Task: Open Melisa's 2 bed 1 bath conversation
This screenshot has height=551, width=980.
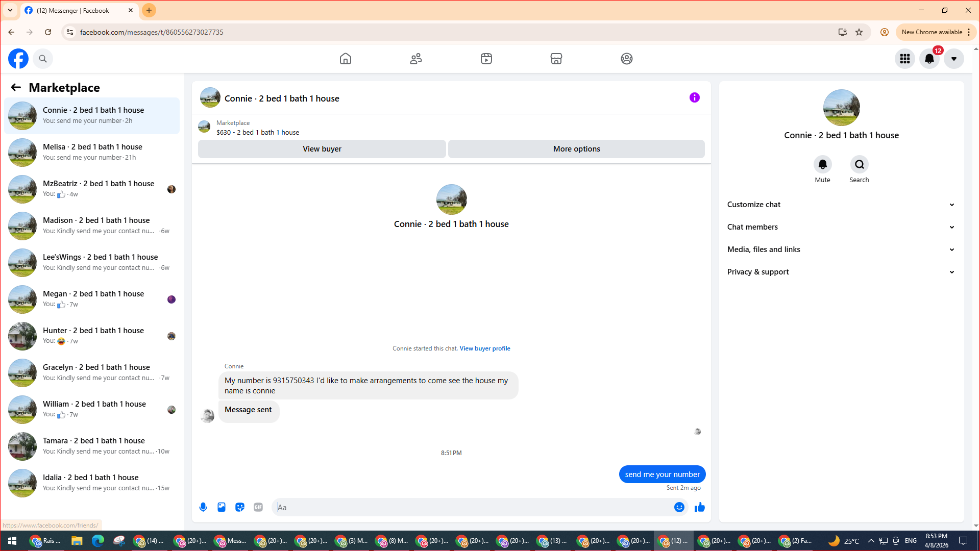Action: (92, 152)
